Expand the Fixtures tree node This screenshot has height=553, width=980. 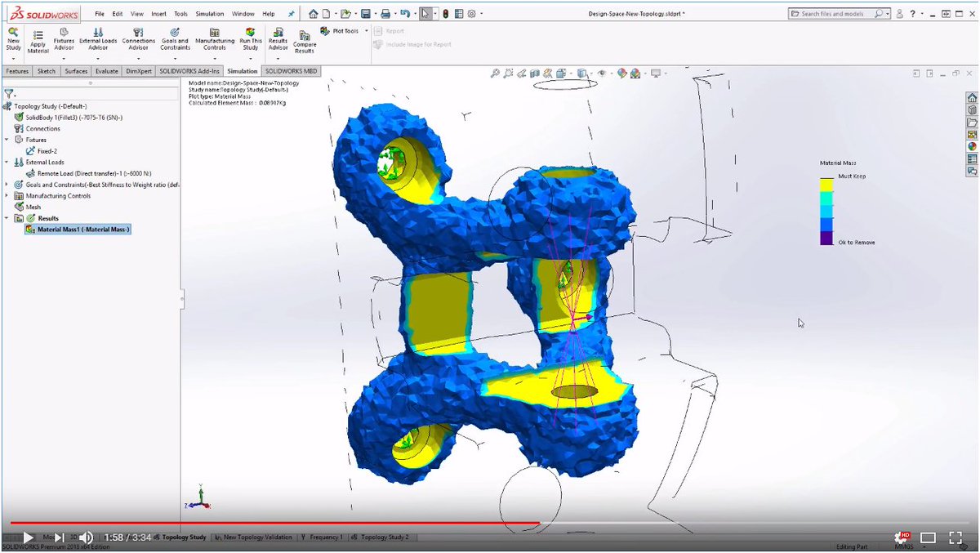[x=7, y=140]
